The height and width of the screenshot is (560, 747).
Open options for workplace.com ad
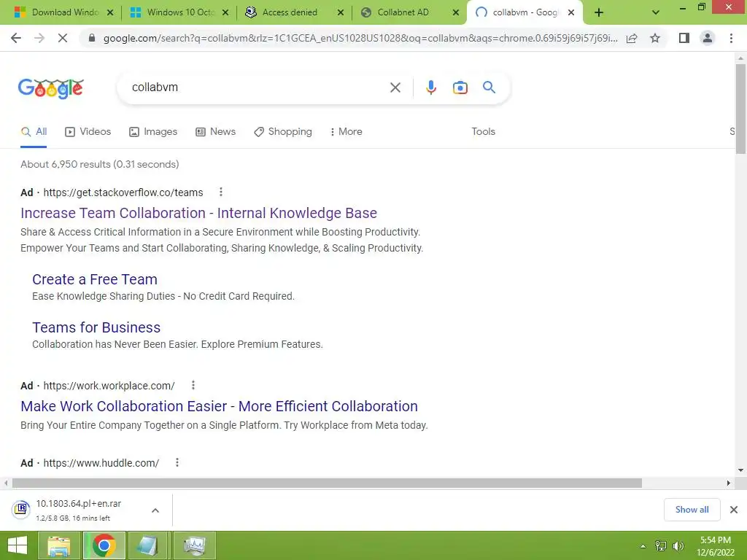click(193, 385)
